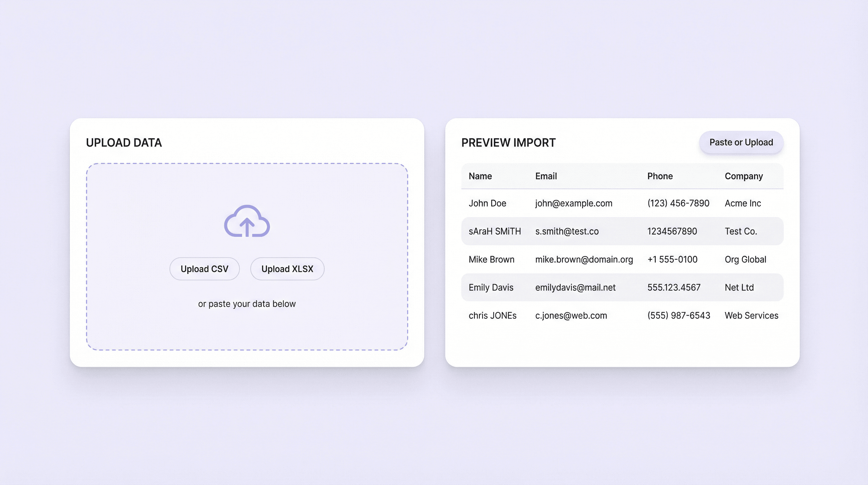Viewport: 868px width, 485px height.
Task: Click the 1234567890 phone cell
Action: tap(672, 231)
